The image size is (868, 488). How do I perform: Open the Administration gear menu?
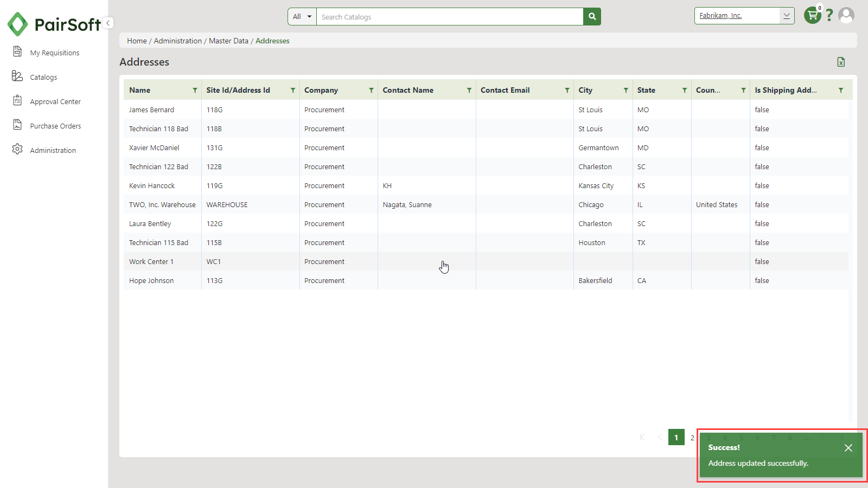click(x=44, y=150)
